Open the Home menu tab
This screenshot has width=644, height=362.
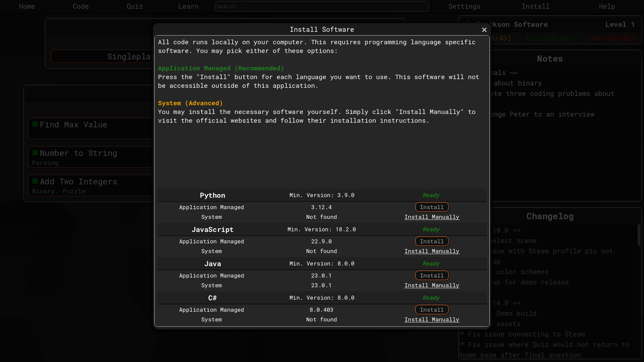point(27,6)
